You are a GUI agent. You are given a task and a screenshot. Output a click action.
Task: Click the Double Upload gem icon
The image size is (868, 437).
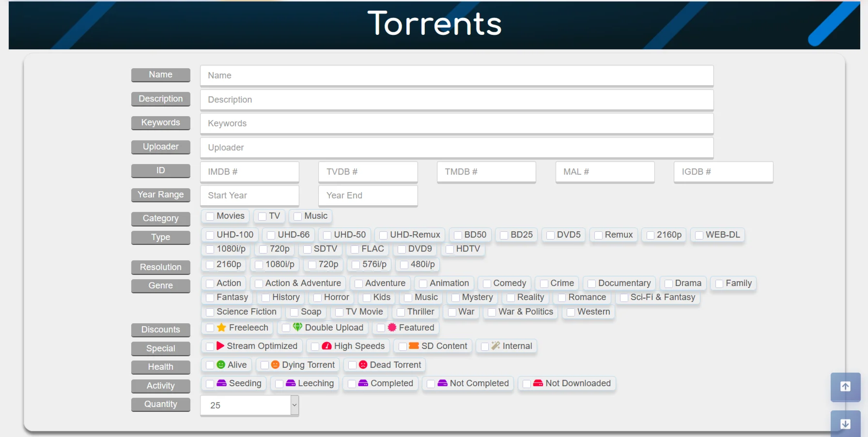pos(297,328)
